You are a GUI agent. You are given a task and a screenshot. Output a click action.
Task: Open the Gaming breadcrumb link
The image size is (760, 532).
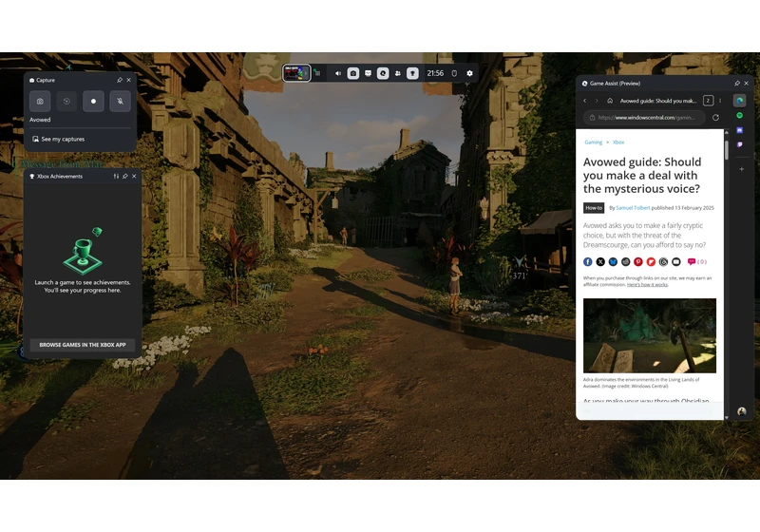[x=593, y=142]
